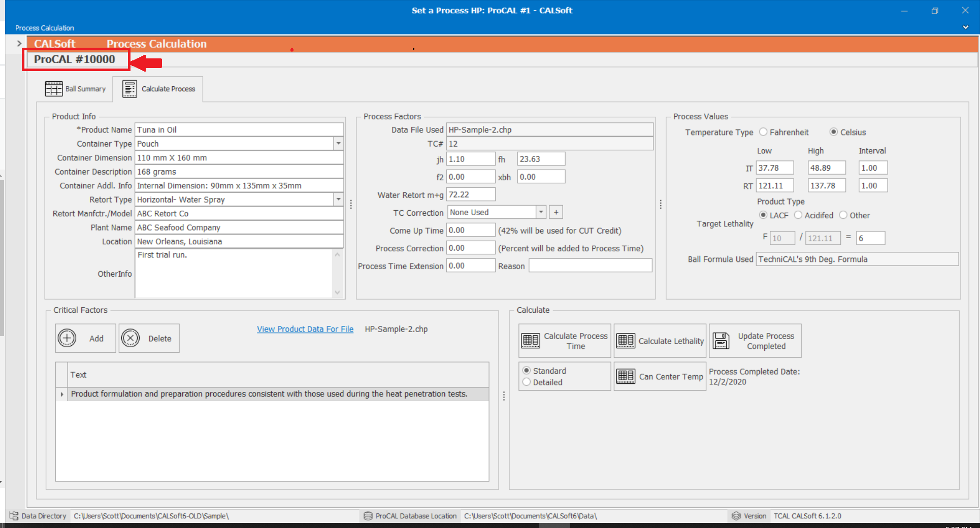
Task: Collapse the ribbon with the top-right chevron
Action: [965, 27]
